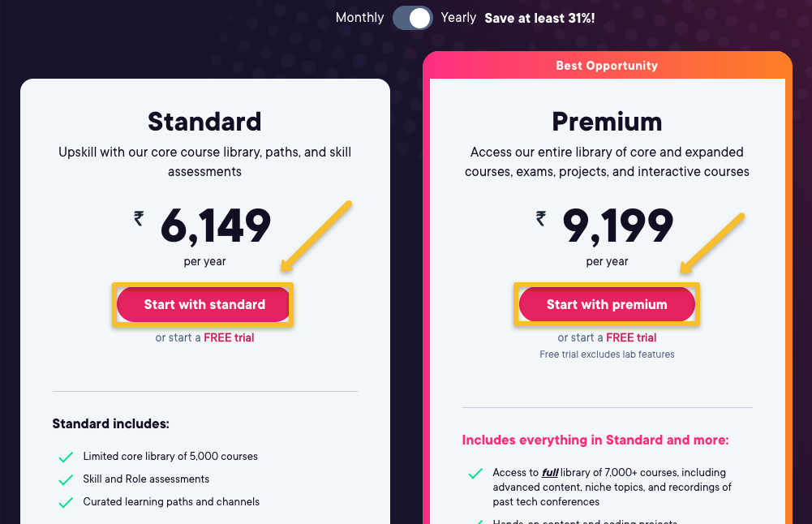
Task: Click the Start with standard button
Action: click(203, 303)
